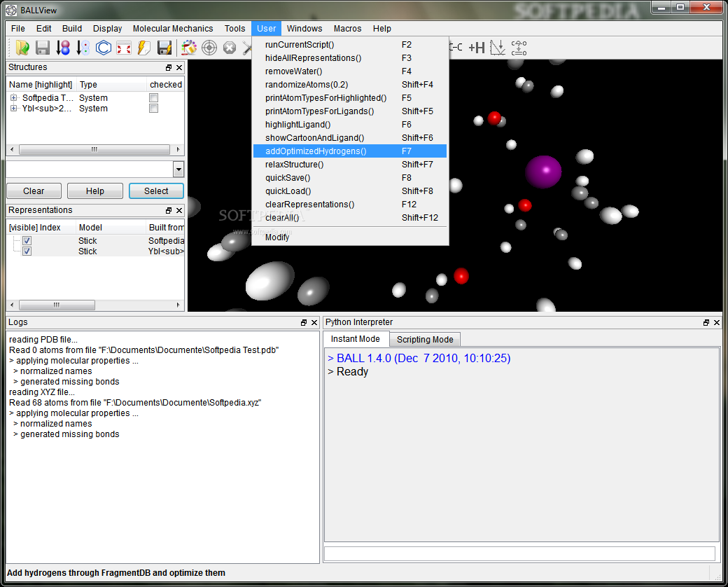Click the target crosshair icon
This screenshot has width=728, height=587.
point(209,48)
